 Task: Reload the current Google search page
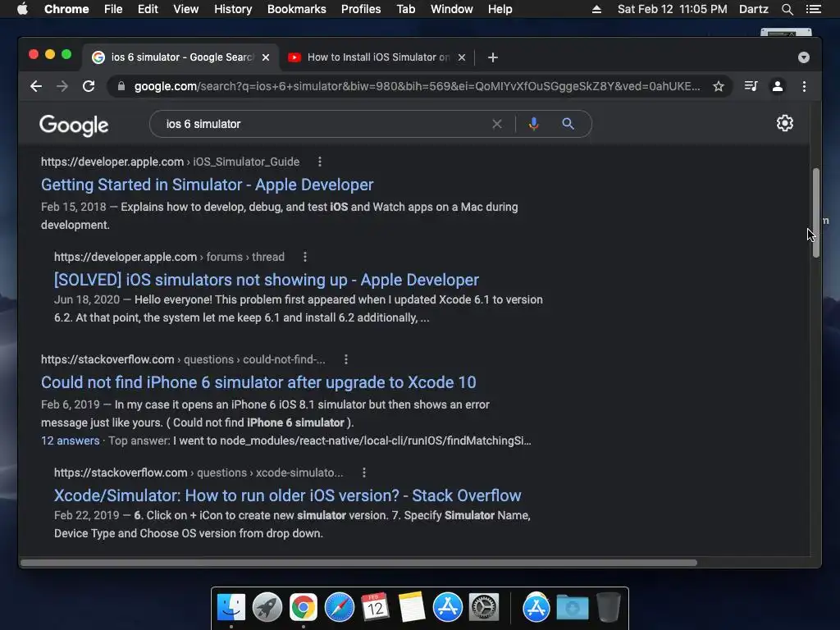[x=89, y=86]
